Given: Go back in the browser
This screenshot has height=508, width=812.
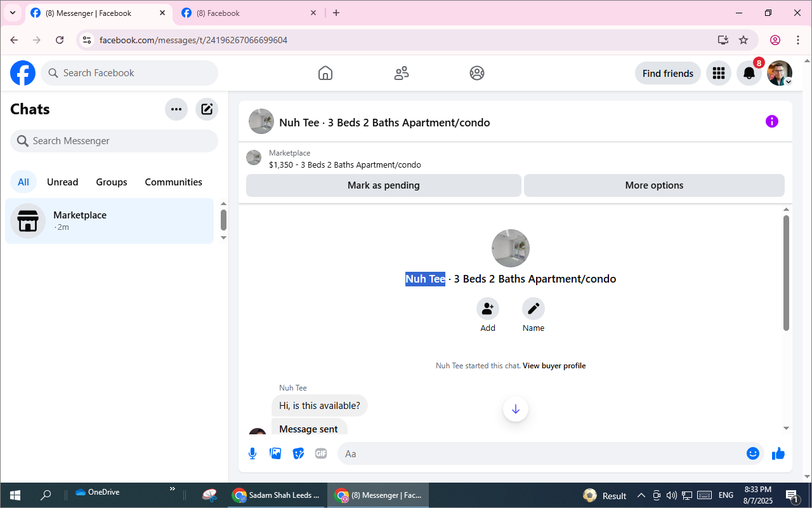Looking at the screenshot, I should [x=14, y=40].
